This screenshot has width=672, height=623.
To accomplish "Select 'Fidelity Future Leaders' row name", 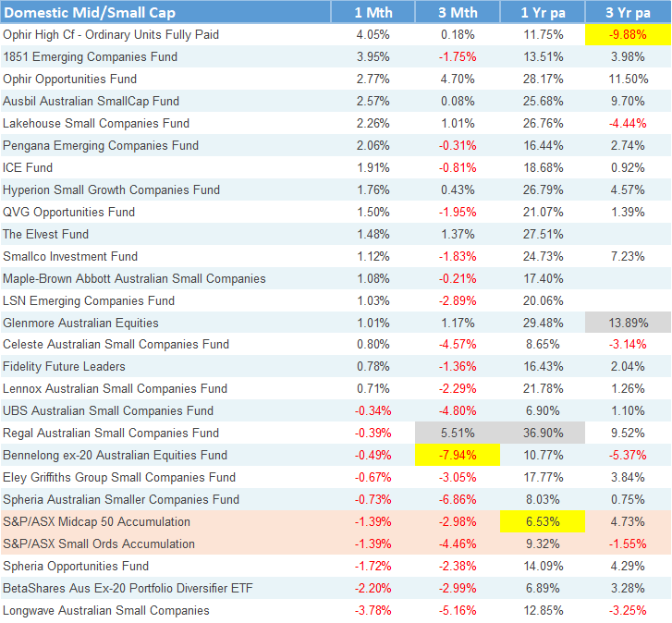I will (64, 367).
